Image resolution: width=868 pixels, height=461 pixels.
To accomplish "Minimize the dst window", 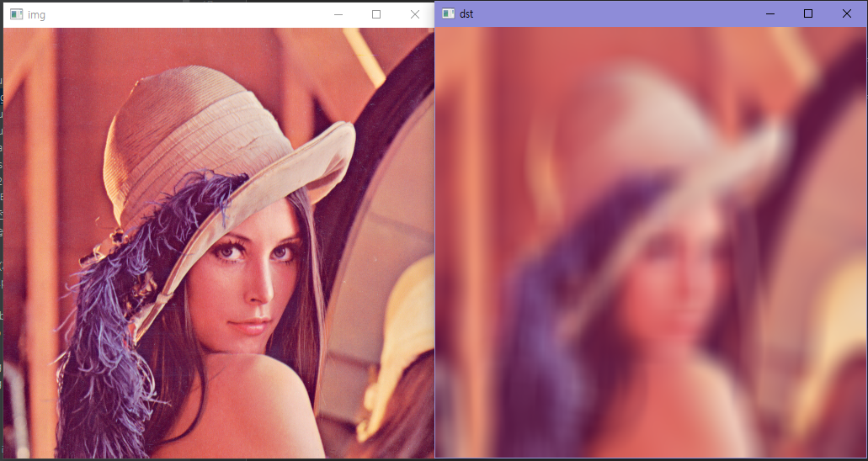I will pyautogui.click(x=770, y=13).
